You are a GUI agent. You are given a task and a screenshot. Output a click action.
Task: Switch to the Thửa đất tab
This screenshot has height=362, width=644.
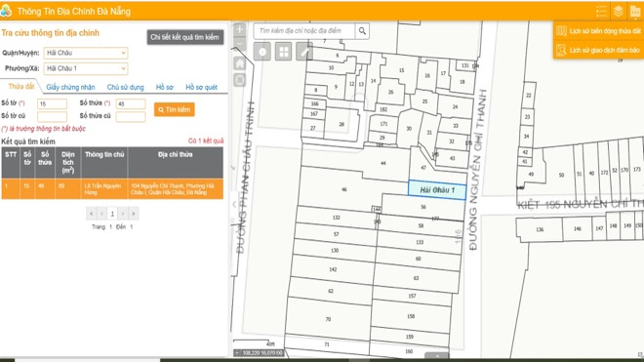tap(20, 86)
